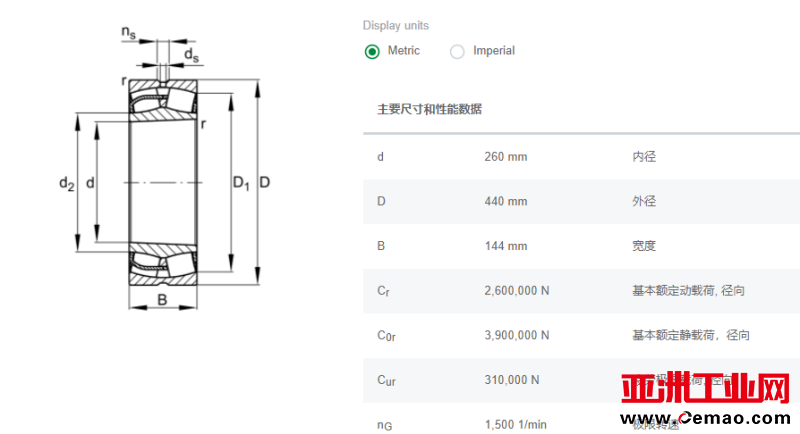Click the 'Cur' symbol in table

[x=386, y=380]
